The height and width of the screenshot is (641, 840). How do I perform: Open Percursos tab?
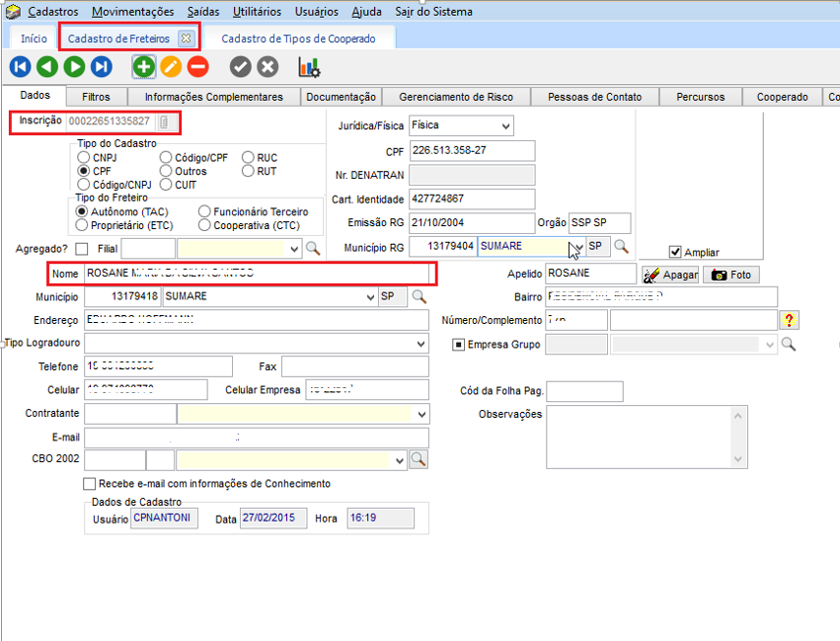(700, 97)
